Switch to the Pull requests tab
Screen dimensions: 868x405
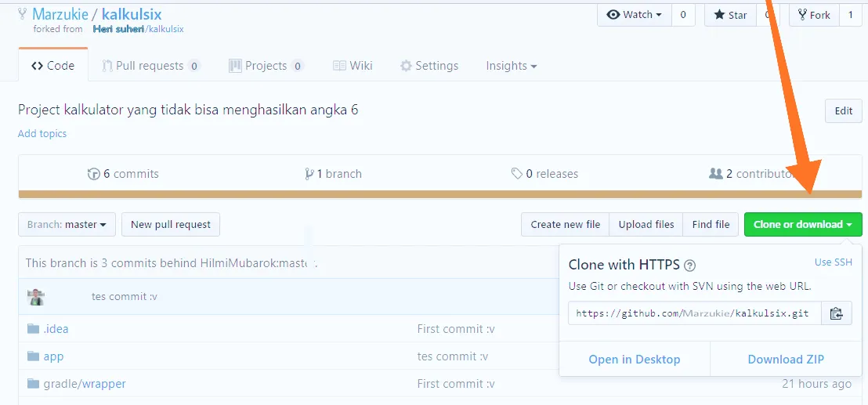click(x=150, y=66)
